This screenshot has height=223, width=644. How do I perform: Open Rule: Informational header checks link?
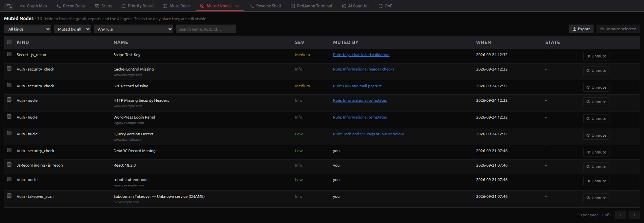click(x=364, y=69)
